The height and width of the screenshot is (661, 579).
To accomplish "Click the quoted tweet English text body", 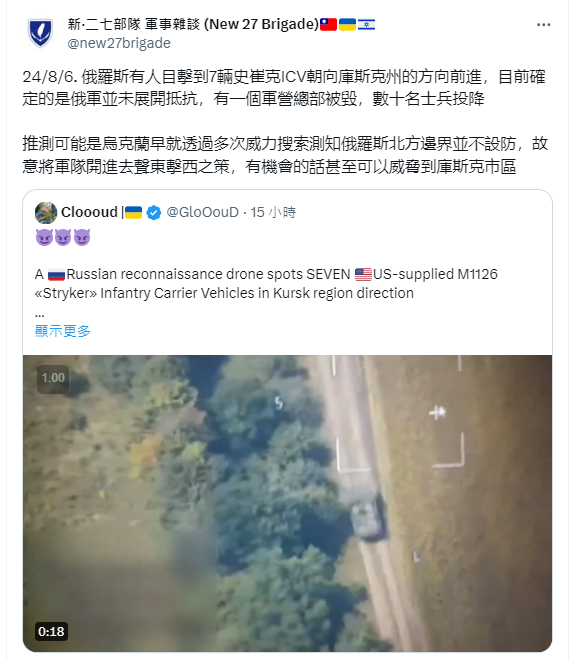I will [266, 283].
